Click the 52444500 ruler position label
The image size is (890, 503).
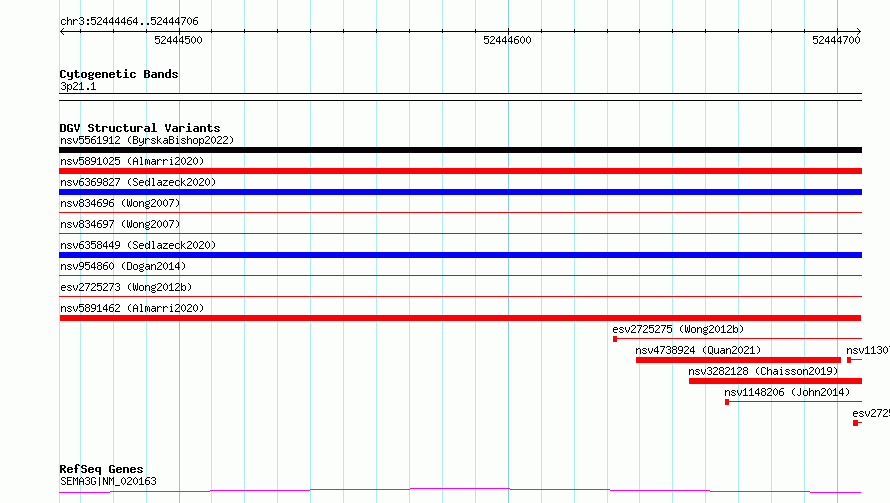coord(178,40)
